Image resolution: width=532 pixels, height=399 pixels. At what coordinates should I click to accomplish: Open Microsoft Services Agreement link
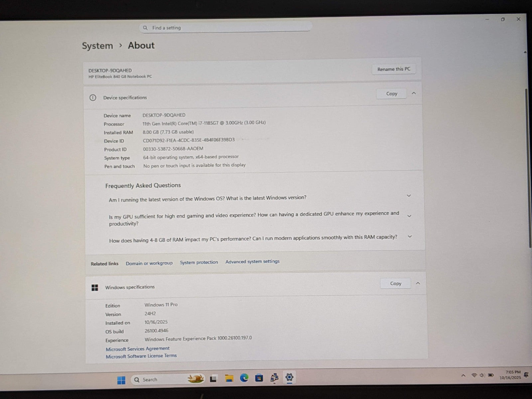[138, 349]
